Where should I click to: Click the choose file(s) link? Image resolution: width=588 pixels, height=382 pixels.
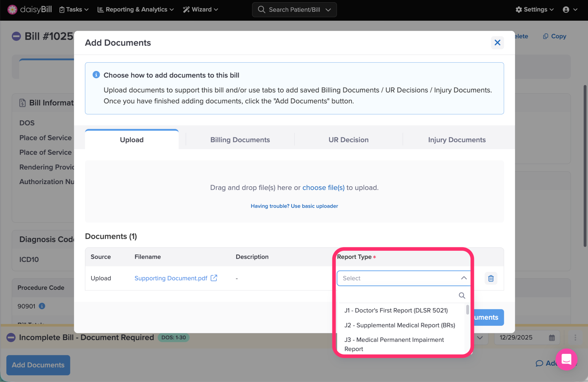coord(323,188)
